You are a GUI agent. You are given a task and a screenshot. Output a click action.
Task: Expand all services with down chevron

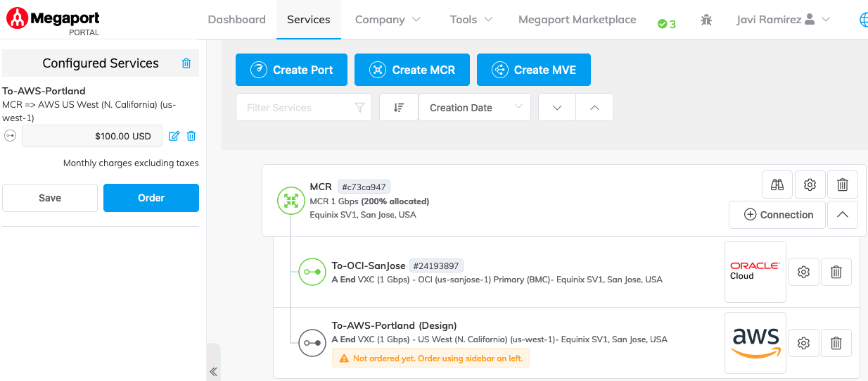pyautogui.click(x=557, y=108)
